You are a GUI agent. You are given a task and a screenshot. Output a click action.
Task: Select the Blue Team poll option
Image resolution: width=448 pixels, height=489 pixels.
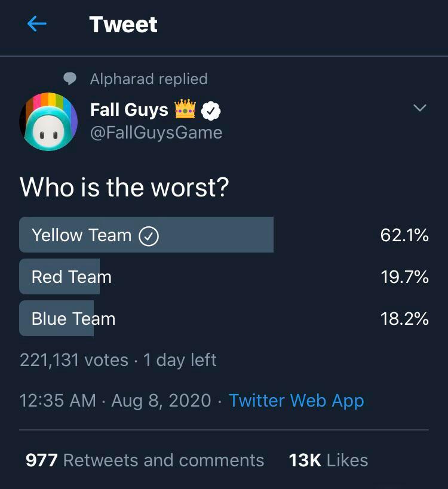pyautogui.click(x=73, y=319)
